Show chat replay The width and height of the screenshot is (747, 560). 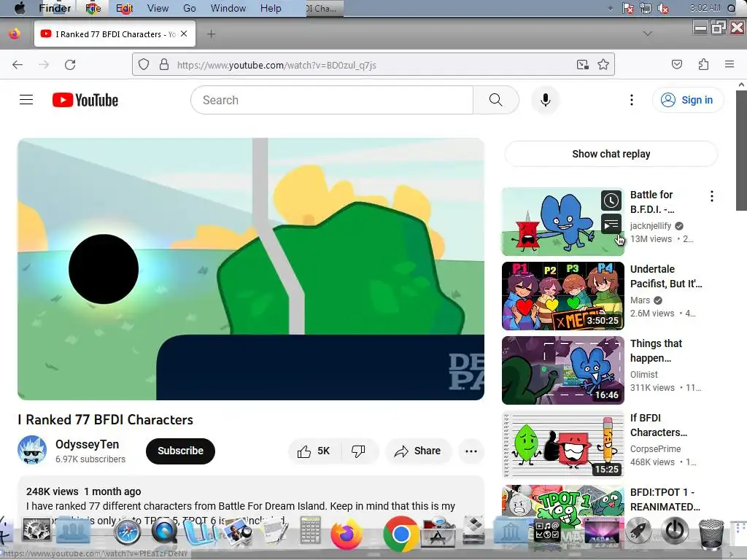tap(611, 154)
